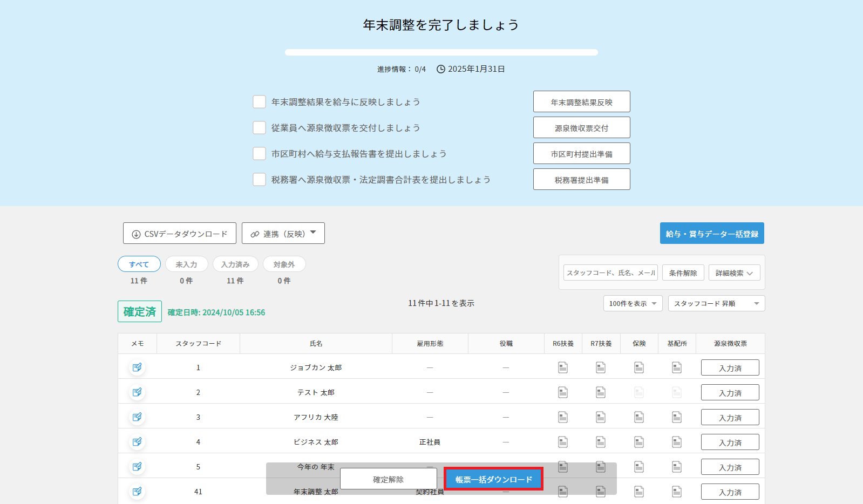The height and width of the screenshot is (504, 863).
Task: Open 保険 document icon for アフリカ 大陸
Action: coord(639,417)
